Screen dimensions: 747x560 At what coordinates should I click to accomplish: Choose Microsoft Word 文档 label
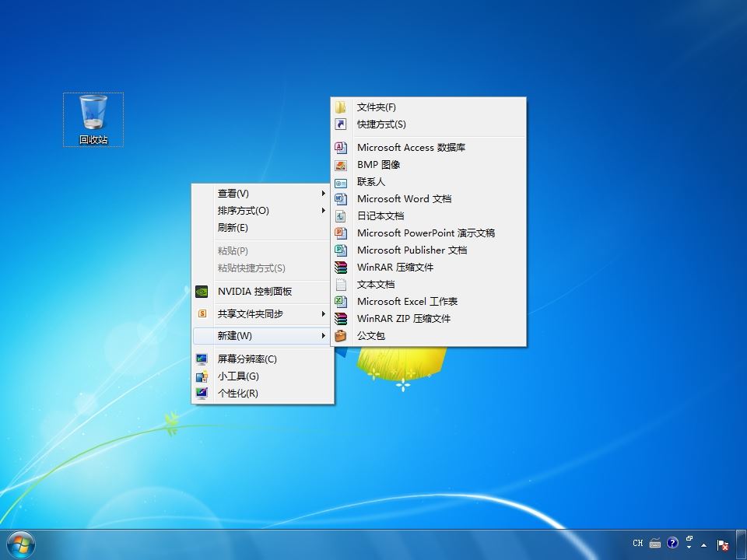coord(405,199)
